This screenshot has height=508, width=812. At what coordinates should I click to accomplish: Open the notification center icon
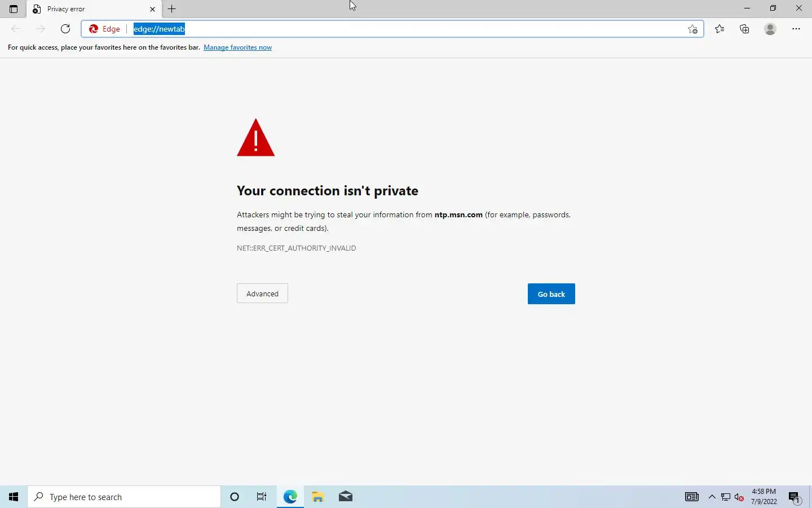(x=795, y=497)
